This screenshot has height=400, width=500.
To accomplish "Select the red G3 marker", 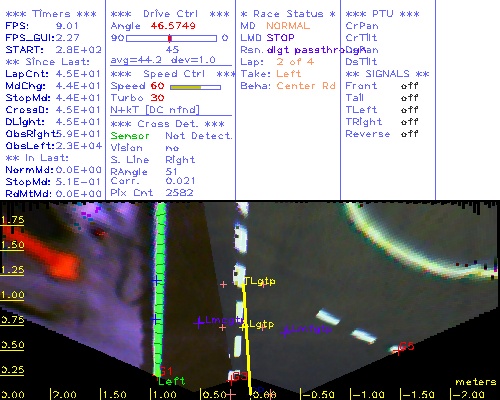I will [240, 377].
